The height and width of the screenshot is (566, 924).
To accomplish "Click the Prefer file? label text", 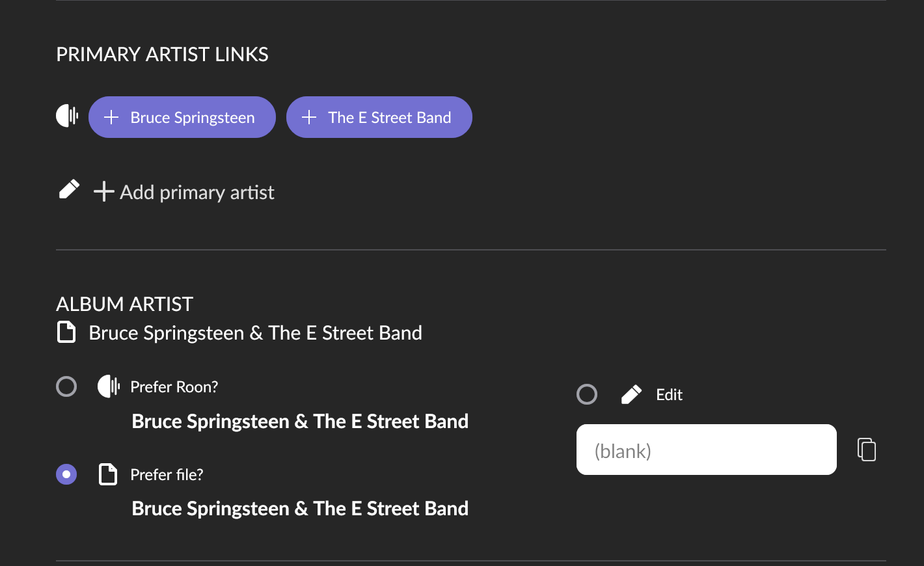I will 167,475.
